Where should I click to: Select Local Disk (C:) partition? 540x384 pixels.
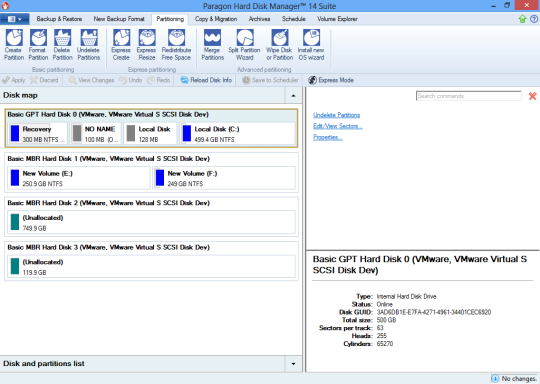[237, 134]
